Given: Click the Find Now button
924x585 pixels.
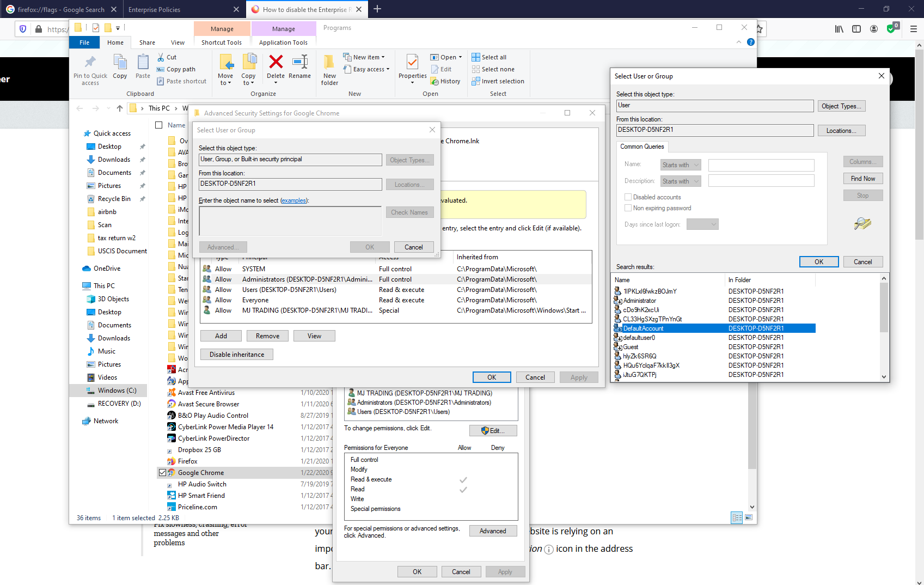Looking at the screenshot, I should coord(862,179).
